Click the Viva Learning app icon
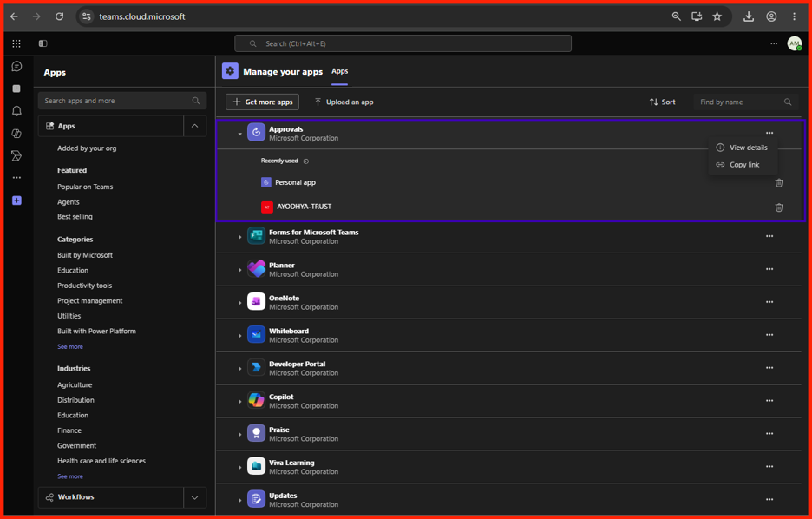Viewport: 812px width, 519px height. (x=256, y=466)
